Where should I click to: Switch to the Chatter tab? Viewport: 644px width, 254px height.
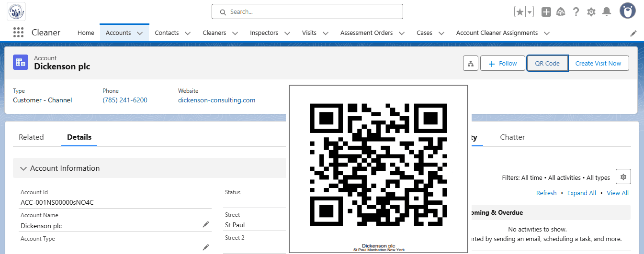coord(512,137)
